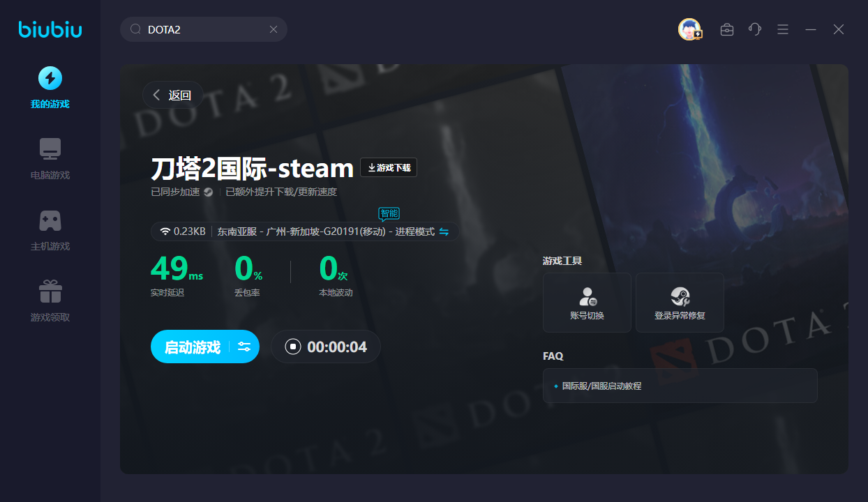Click the user avatar profile picture
Viewport: 868px width, 502px height.
(689, 29)
